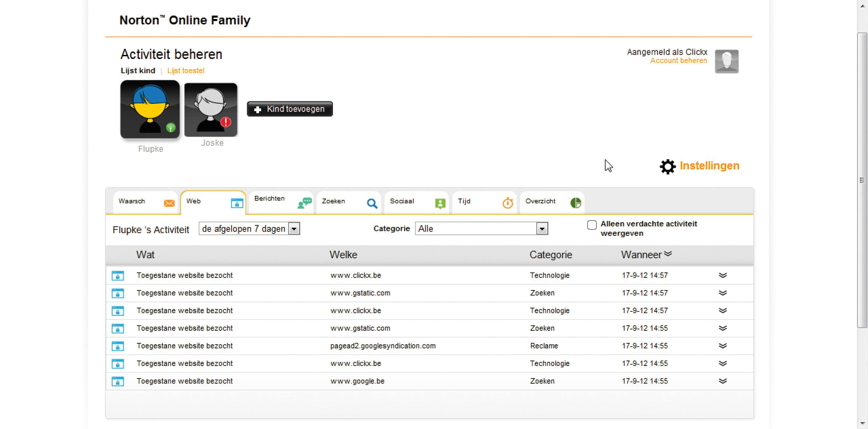Click the Overzicht pie chart icon
Image resolution: width=868 pixels, height=429 pixels.
[576, 203]
